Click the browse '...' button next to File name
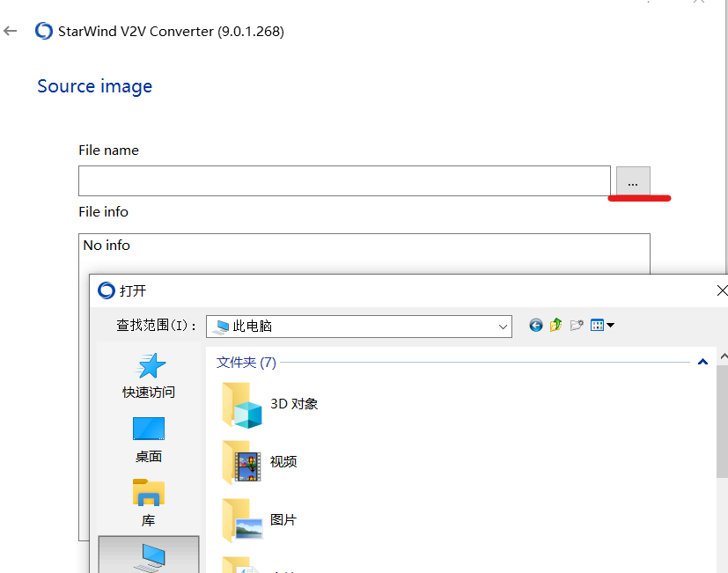The image size is (728, 573). coord(633,180)
